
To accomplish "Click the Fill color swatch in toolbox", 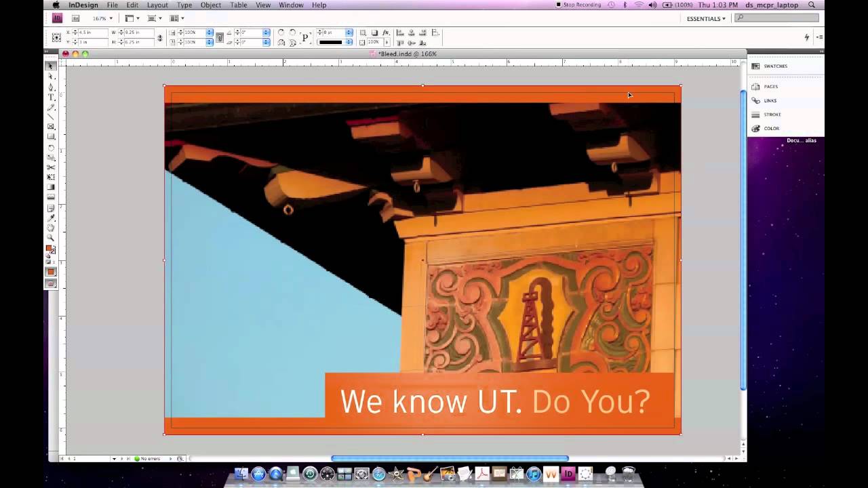I will pos(49,249).
